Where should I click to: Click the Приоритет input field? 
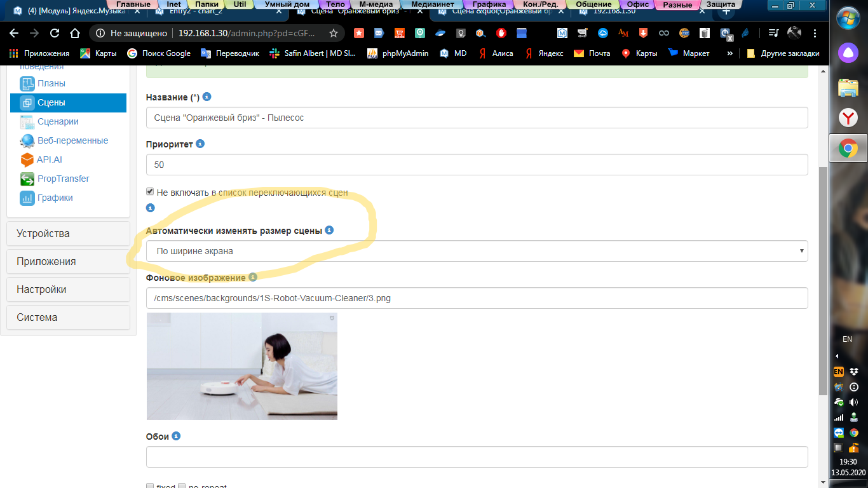click(x=477, y=165)
